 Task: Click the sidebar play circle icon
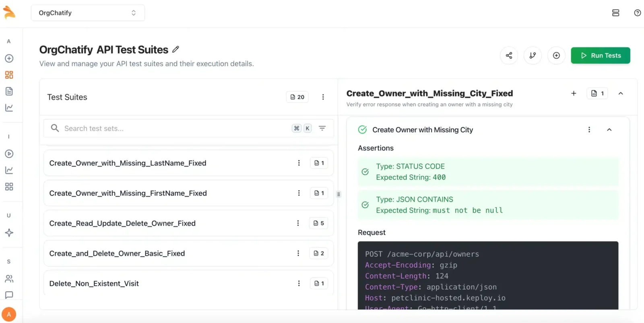pos(9,154)
